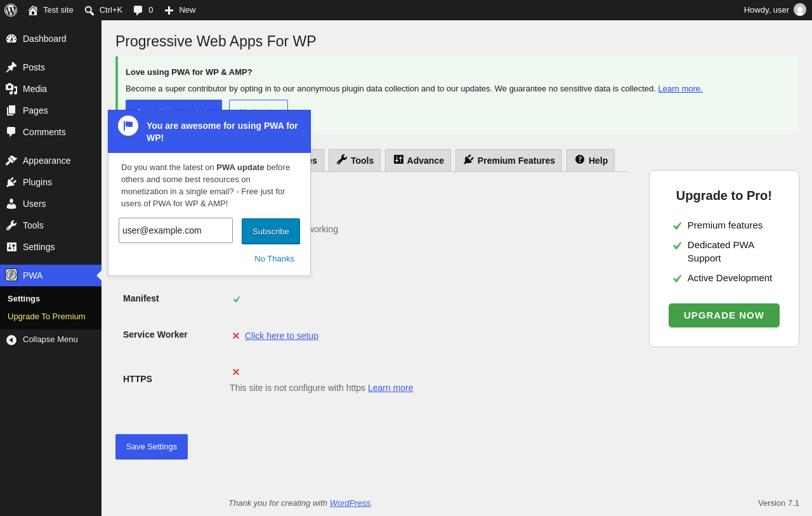
Task: Open the WordPress logo menu in admin bar
Action: tap(11, 10)
